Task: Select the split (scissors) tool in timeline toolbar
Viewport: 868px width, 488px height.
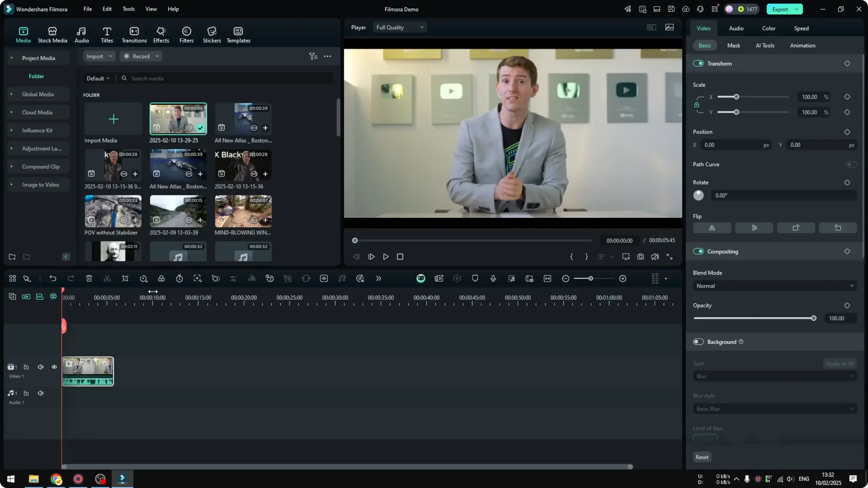Action: point(107,278)
